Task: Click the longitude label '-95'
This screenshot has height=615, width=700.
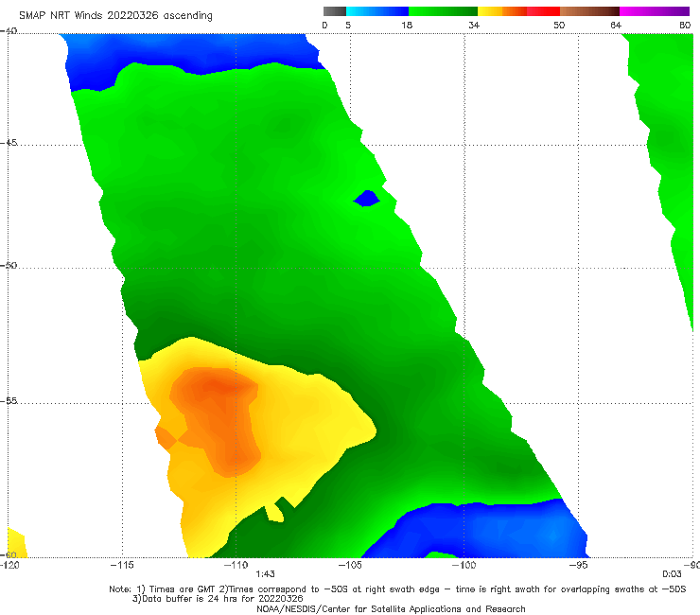Action: point(578,565)
